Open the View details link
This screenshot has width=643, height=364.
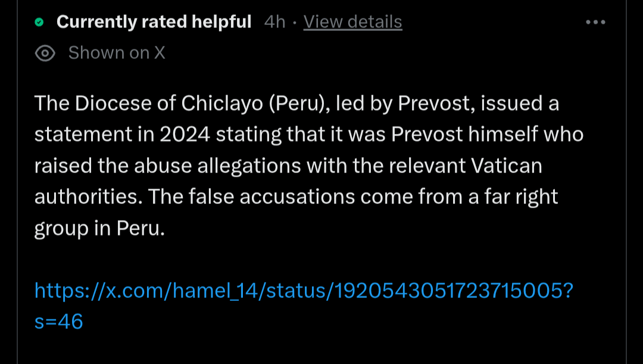352,21
